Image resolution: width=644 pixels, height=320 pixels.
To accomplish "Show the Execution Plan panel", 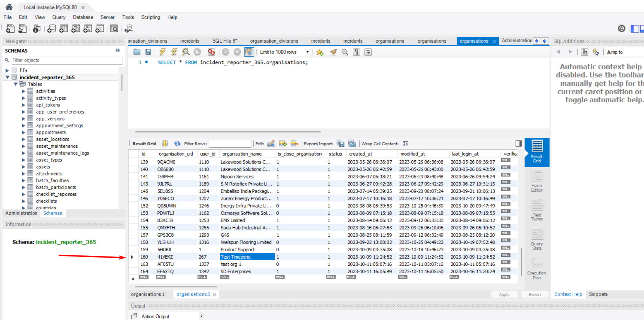I will (537, 268).
